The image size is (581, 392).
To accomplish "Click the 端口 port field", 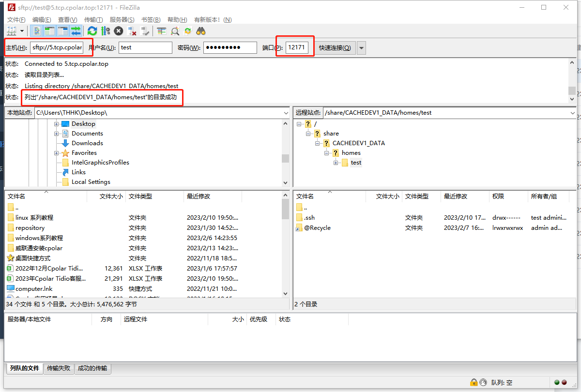I will click(x=297, y=47).
